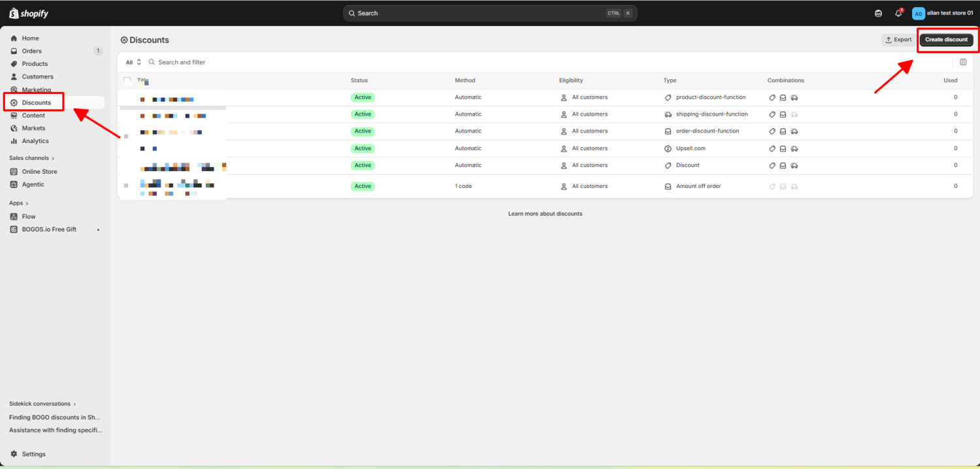Click the Active badge in the Upsell.com row

(x=363, y=148)
